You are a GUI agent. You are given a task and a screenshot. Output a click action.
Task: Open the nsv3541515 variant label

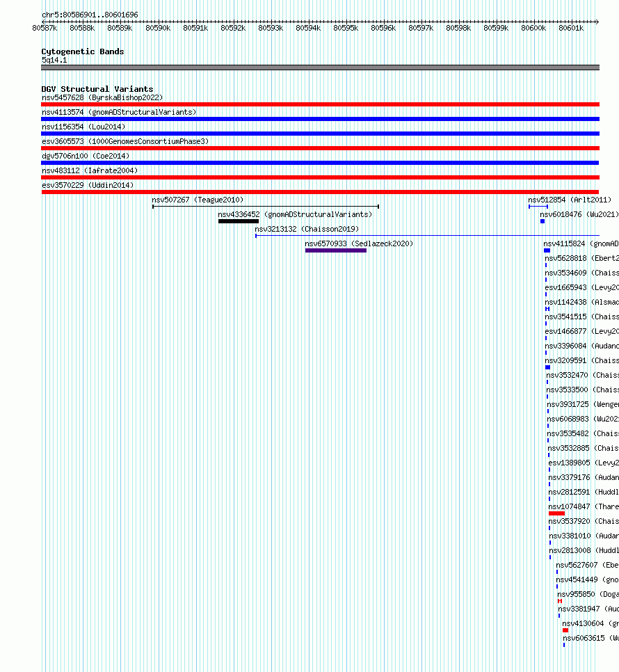[x=581, y=317]
